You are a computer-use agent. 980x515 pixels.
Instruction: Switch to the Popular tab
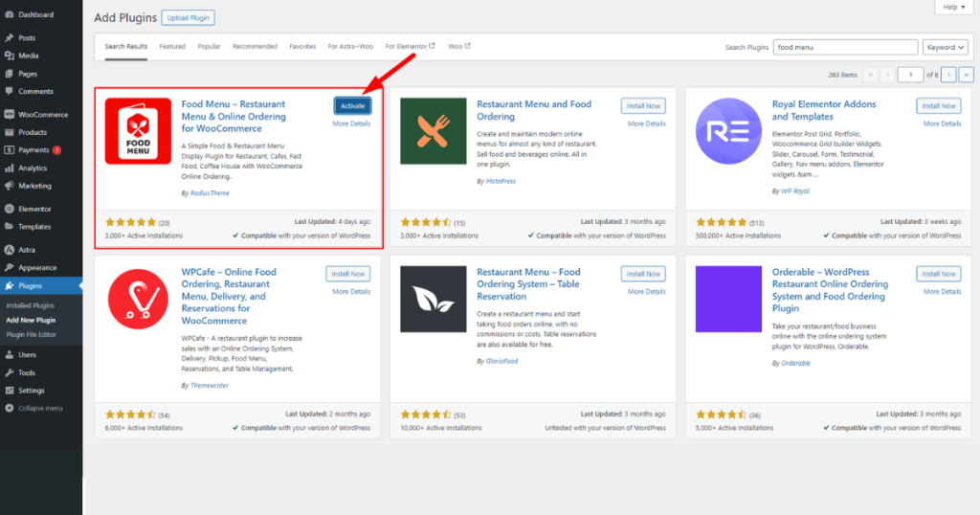click(209, 46)
